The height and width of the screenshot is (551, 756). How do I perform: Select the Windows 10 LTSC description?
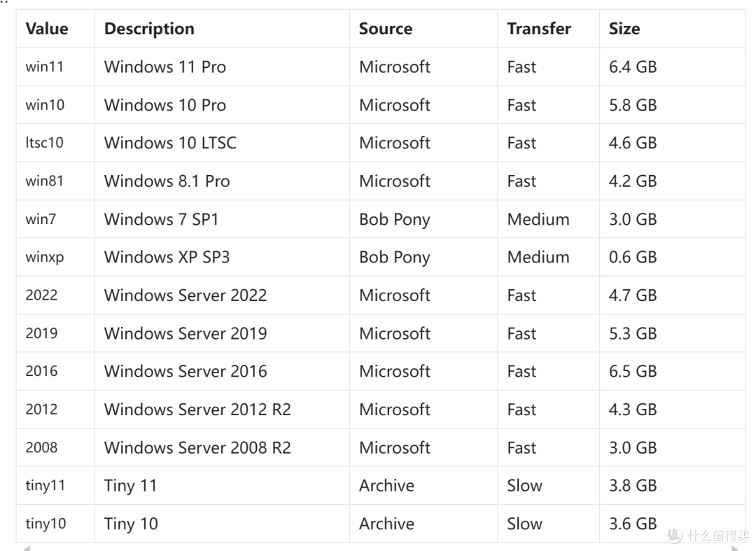pyautogui.click(x=170, y=143)
